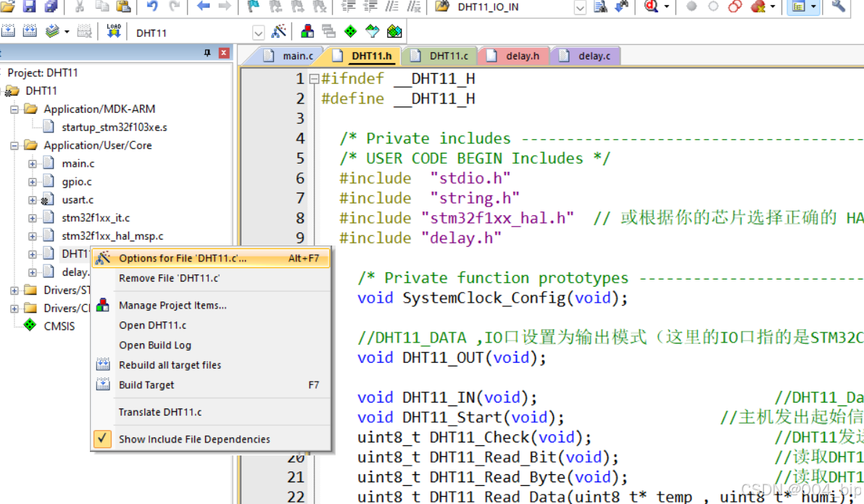Collapse the #ifndef fold marker at line 1

click(x=314, y=79)
